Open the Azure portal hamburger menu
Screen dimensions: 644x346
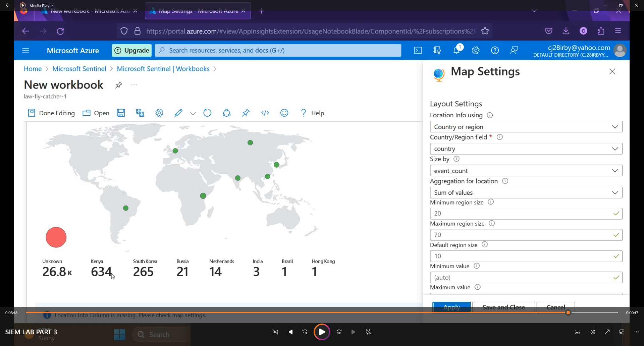pyautogui.click(x=26, y=51)
